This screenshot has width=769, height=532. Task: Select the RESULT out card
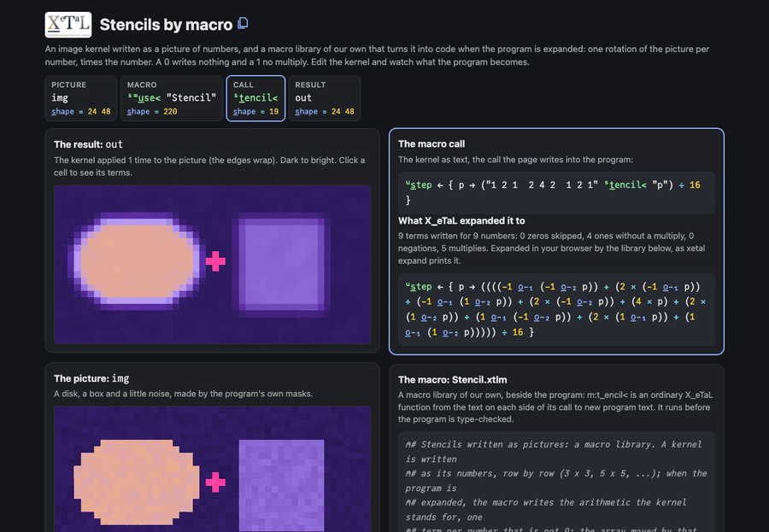click(325, 98)
